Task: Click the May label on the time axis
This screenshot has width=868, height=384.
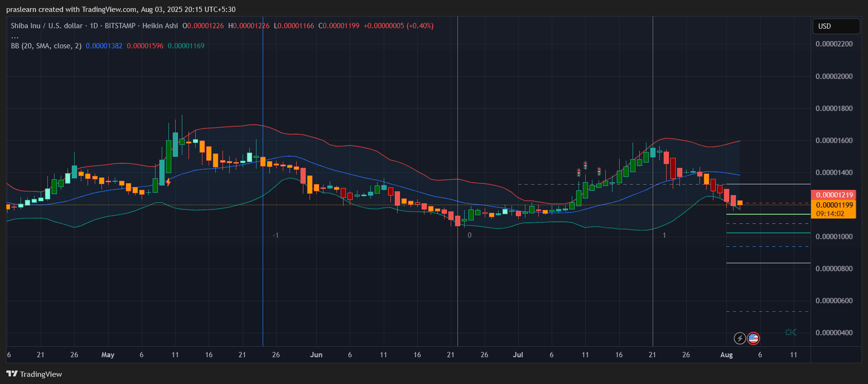Action: click(108, 355)
